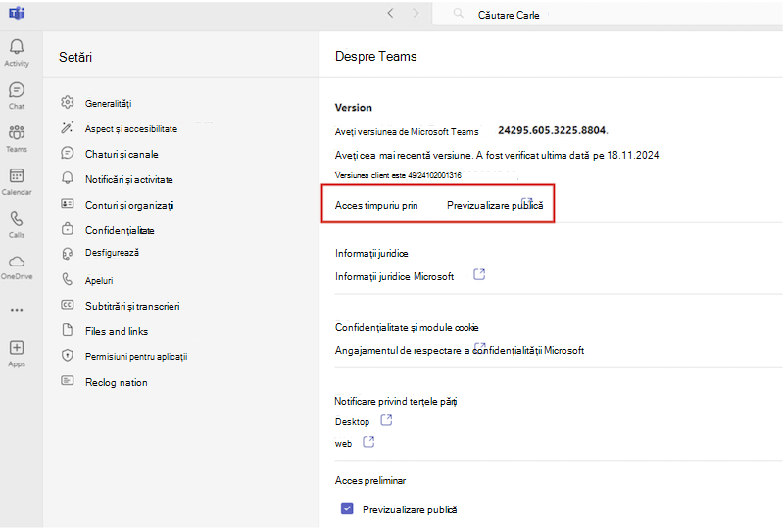Click the Versiunea client este text
The height and width of the screenshot is (532, 784).
coord(398,175)
